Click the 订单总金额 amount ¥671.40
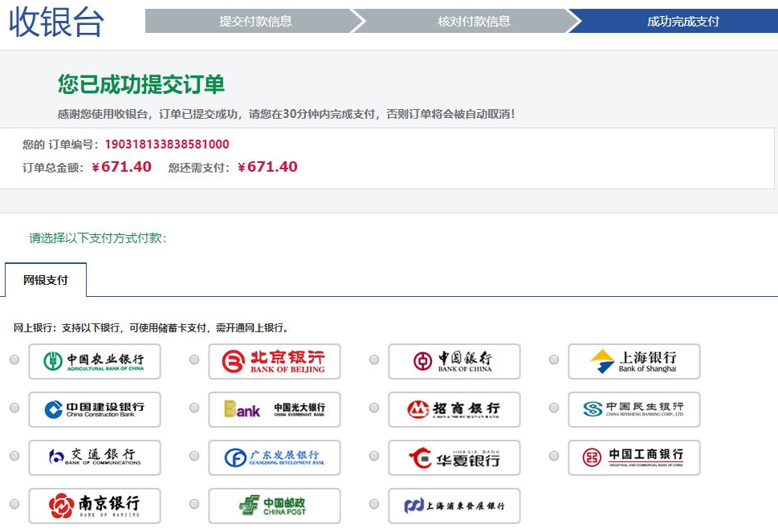The width and height of the screenshot is (778, 532). click(121, 167)
